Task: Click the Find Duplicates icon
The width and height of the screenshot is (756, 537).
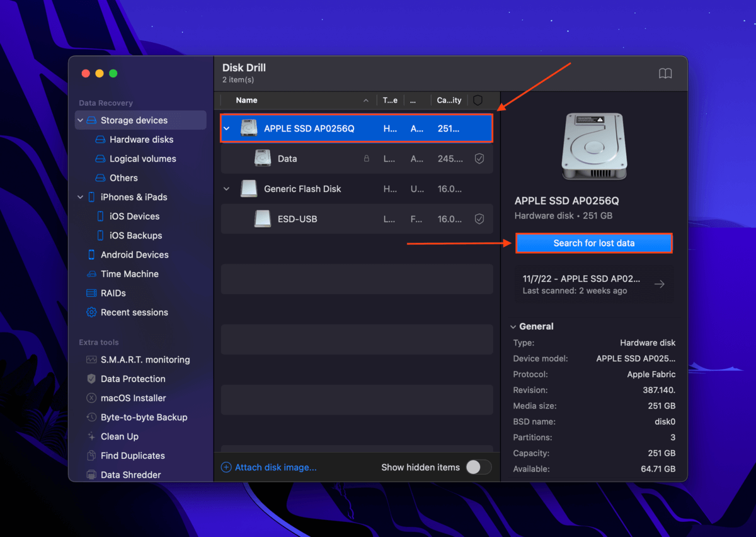Action: pos(91,456)
